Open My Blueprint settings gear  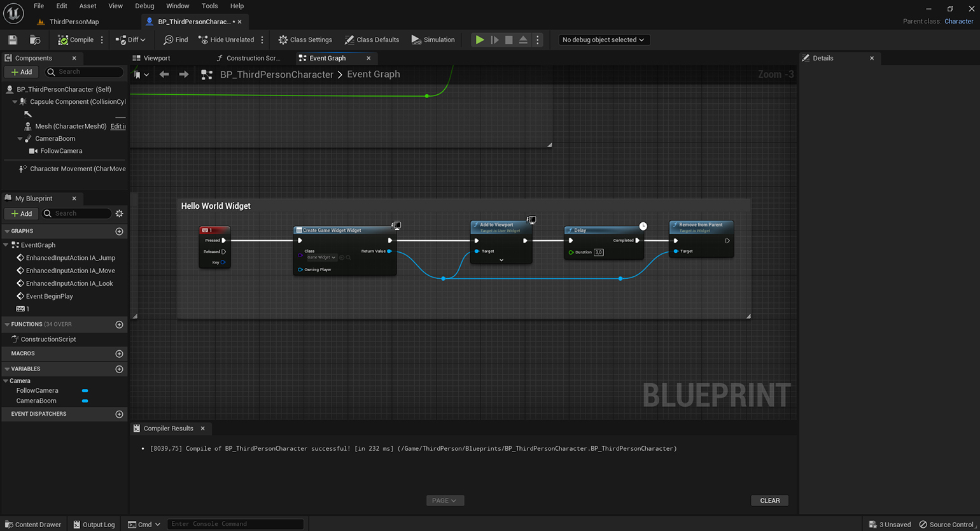point(119,214)
